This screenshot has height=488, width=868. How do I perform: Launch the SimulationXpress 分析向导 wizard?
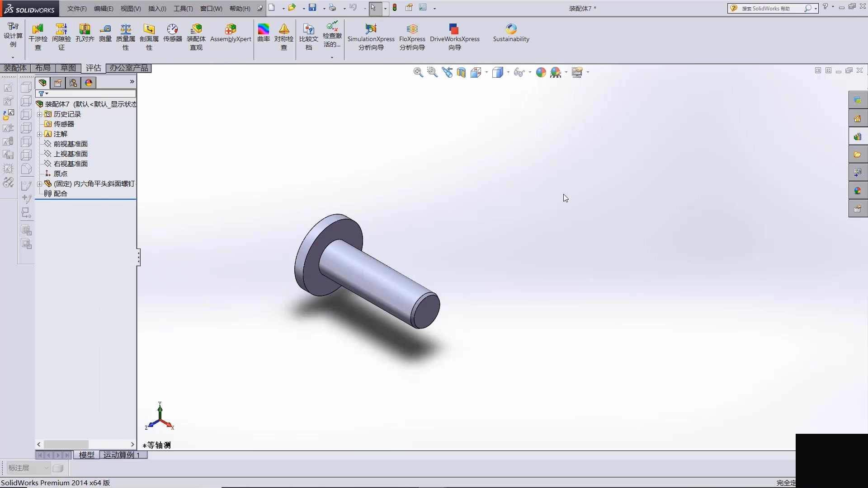click(371, 36)
